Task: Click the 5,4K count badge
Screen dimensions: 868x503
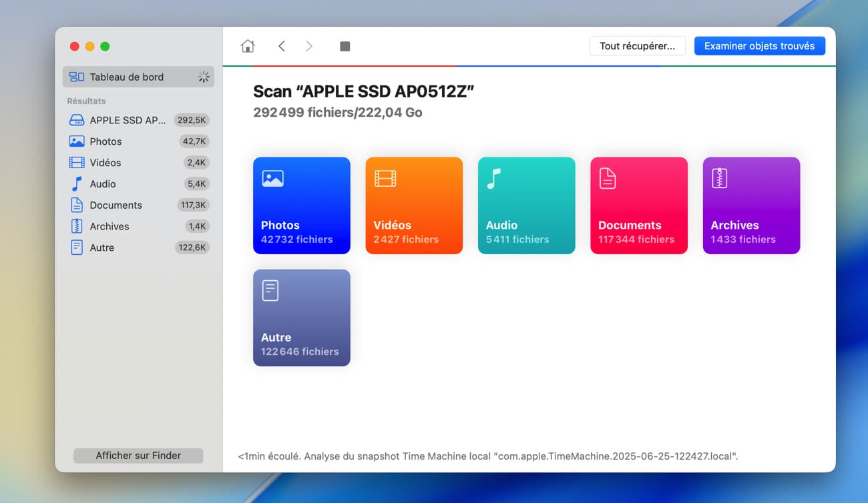Action: click(197, 183)
